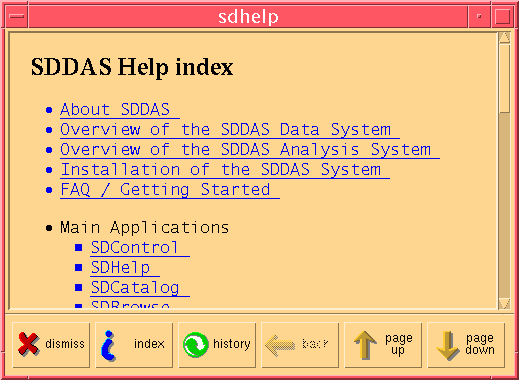Click the blue 'i' index icon

(108, 346)
